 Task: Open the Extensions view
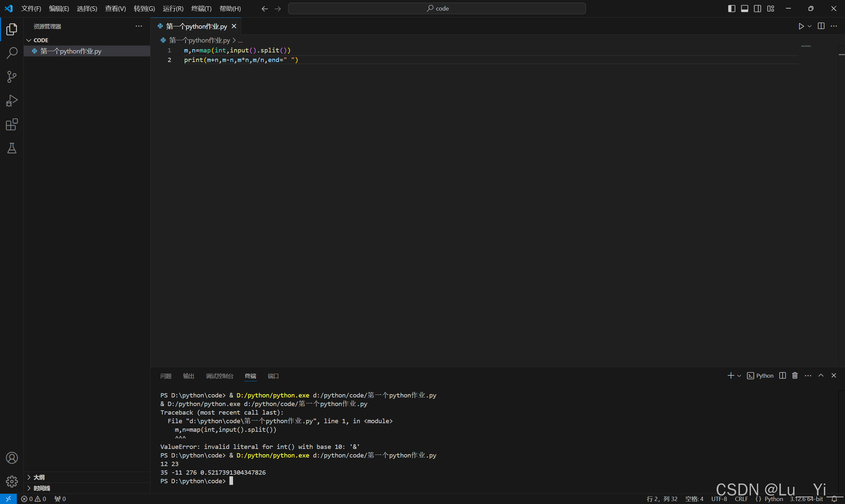(12, 124)
